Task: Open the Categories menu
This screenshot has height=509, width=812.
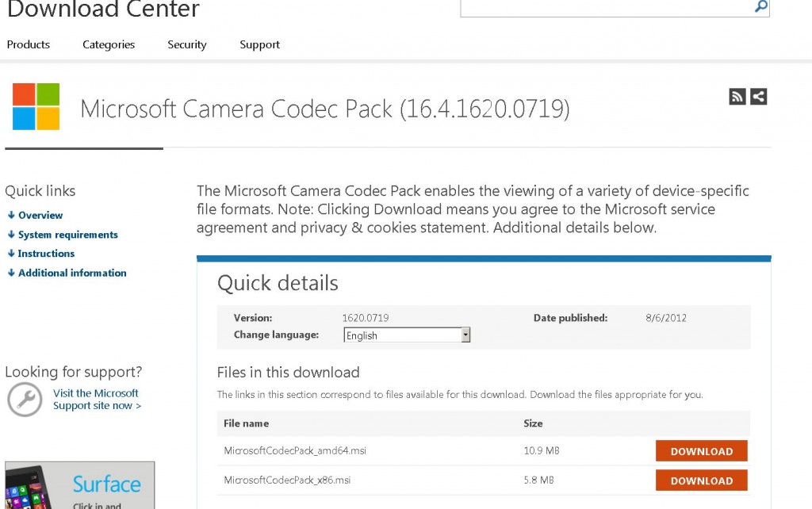Action: (109, 44)
